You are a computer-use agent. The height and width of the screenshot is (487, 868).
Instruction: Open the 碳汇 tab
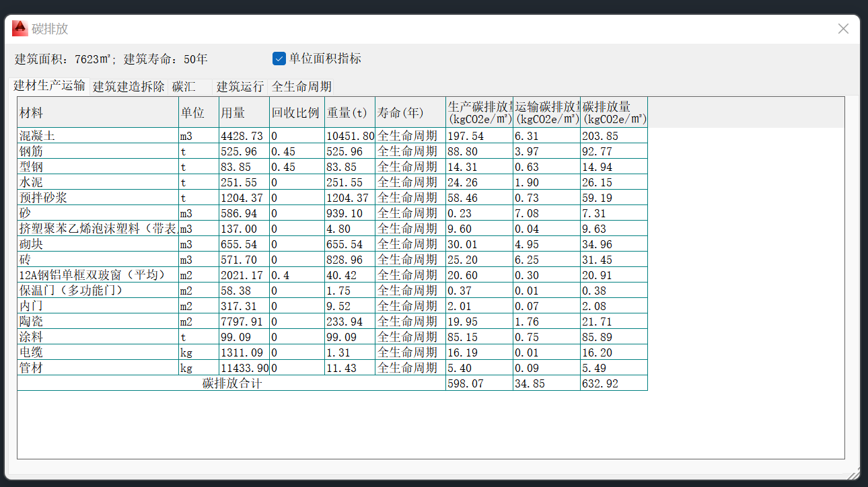coord(184,87)
